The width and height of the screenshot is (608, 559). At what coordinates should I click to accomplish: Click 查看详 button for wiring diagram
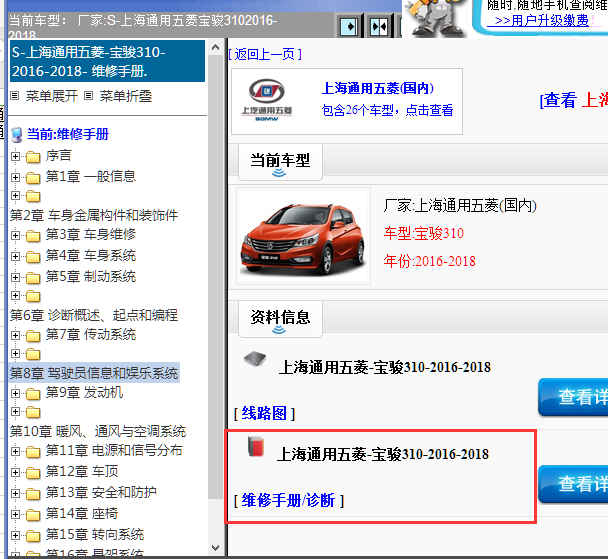(x=573, y=397)
